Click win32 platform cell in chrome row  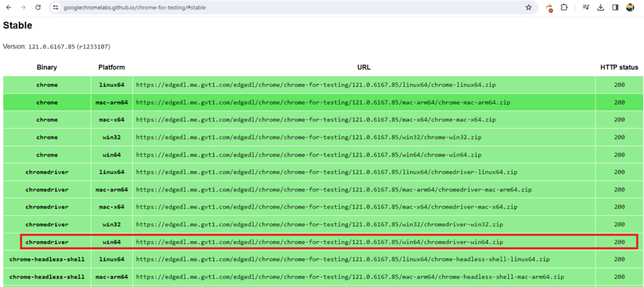click(112, 137)
